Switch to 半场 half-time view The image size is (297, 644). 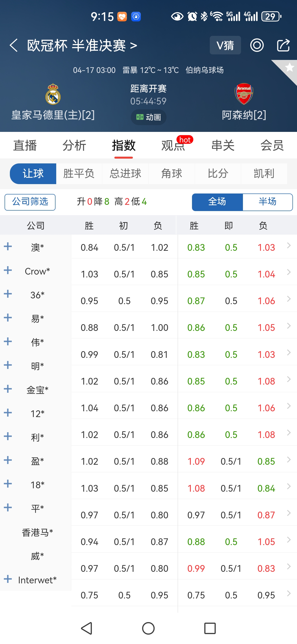tap(267, 202)
